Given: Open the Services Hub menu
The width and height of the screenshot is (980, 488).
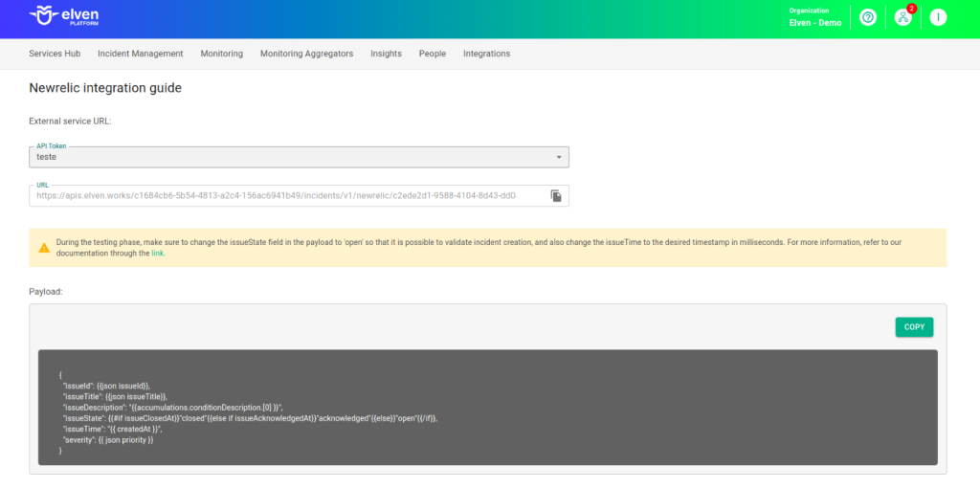Looking at the screenshot, I should pos(54,54).
